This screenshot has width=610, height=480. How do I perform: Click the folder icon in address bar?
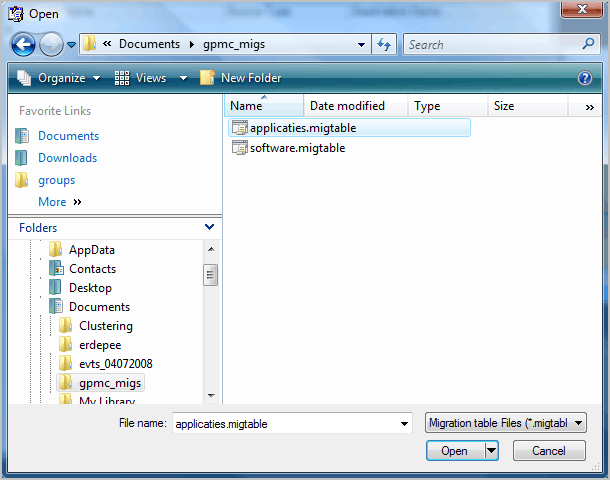point(89,44)
